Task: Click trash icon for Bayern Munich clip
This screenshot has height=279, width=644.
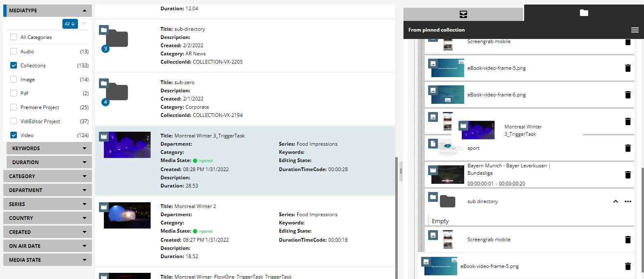Action: [628, 175]
